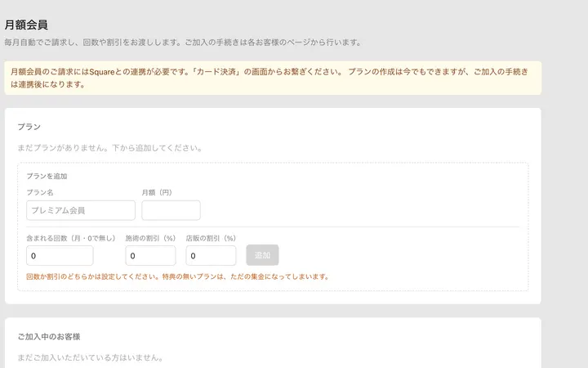Click the 店販の割引（%） label
Screen dimensions: 588x368
click(211, 239)
